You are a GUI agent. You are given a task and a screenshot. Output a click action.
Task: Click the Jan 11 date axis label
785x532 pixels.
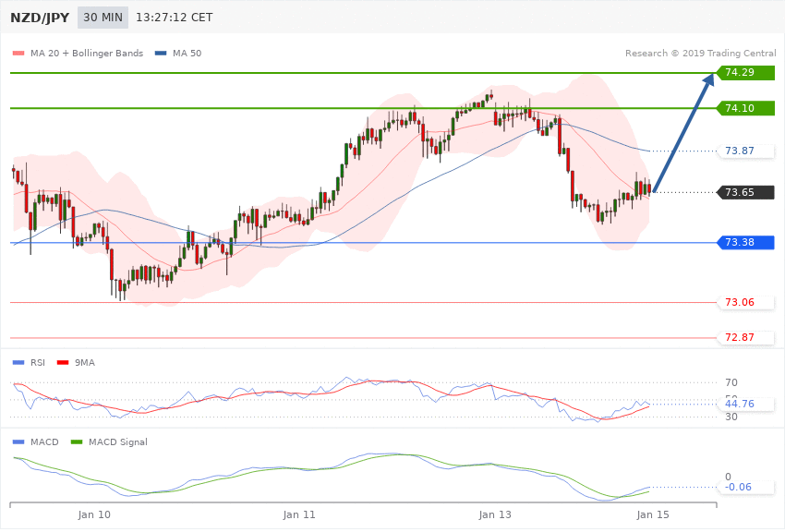[299, 515]
